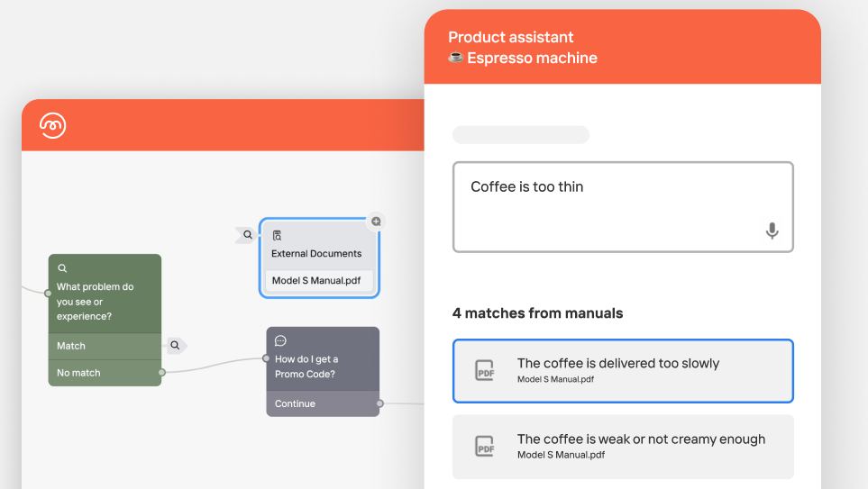Click the PDF icon for the delivered too slowly match
This screenshot has width=868, height=489.
pyautogui.click(x=485, y=370)
